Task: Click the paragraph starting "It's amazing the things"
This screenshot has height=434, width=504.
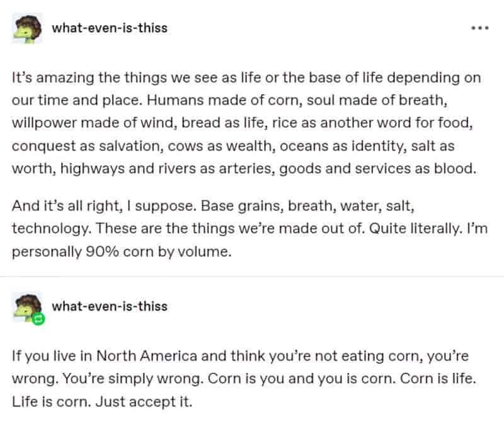Action: (x=246, y=123)
